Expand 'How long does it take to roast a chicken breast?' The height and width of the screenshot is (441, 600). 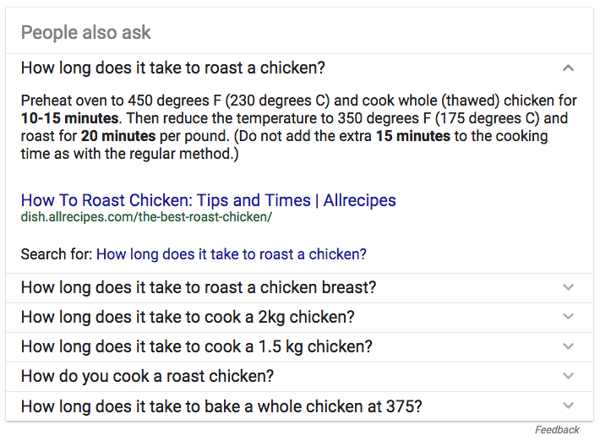(198, 288)
